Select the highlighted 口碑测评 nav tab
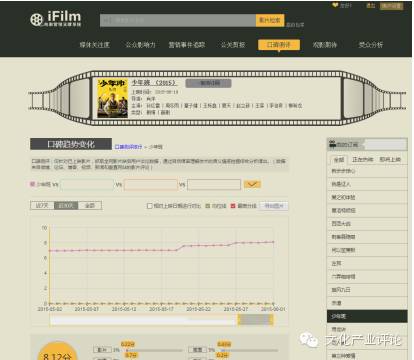 [279, 45]
